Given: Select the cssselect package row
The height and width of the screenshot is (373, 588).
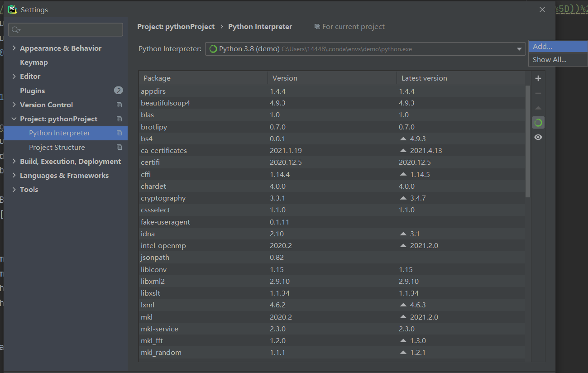Looking at the screenshot, I should (x=332, y=210).
